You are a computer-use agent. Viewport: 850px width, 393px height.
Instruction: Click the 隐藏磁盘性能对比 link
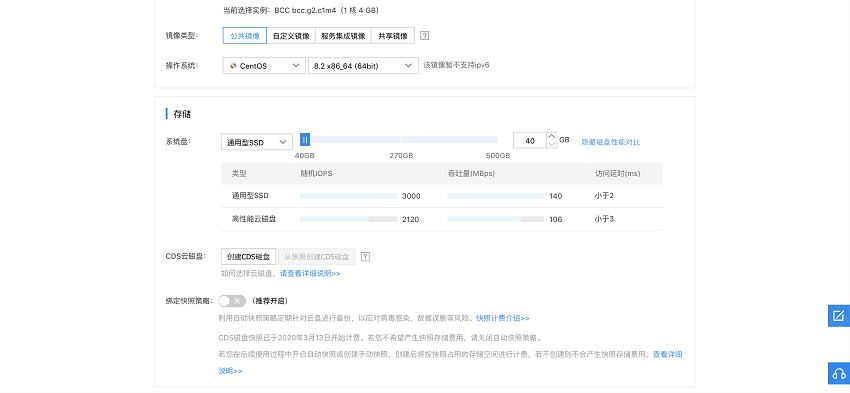tap(611, 142)
